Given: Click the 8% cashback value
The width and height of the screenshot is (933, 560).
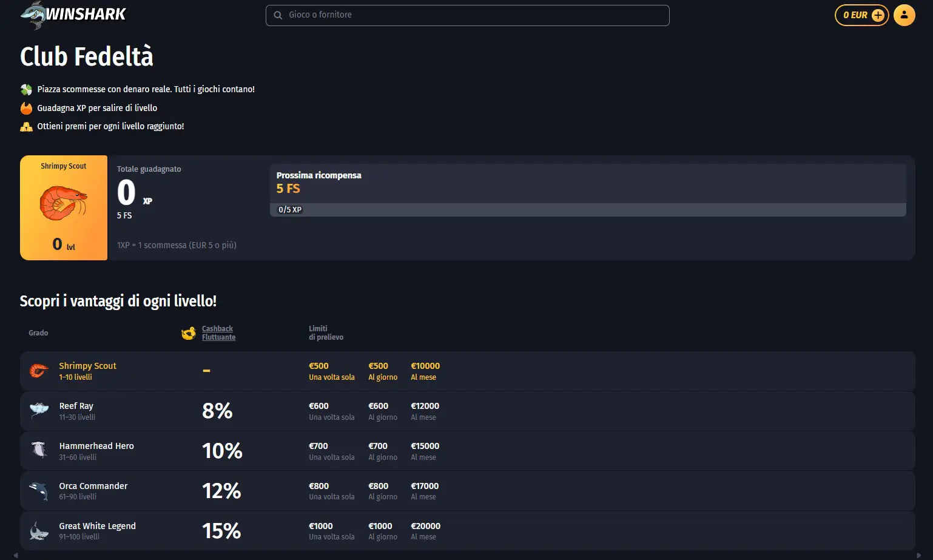Looking at the screenshot, I should click(x=217, y=411).
